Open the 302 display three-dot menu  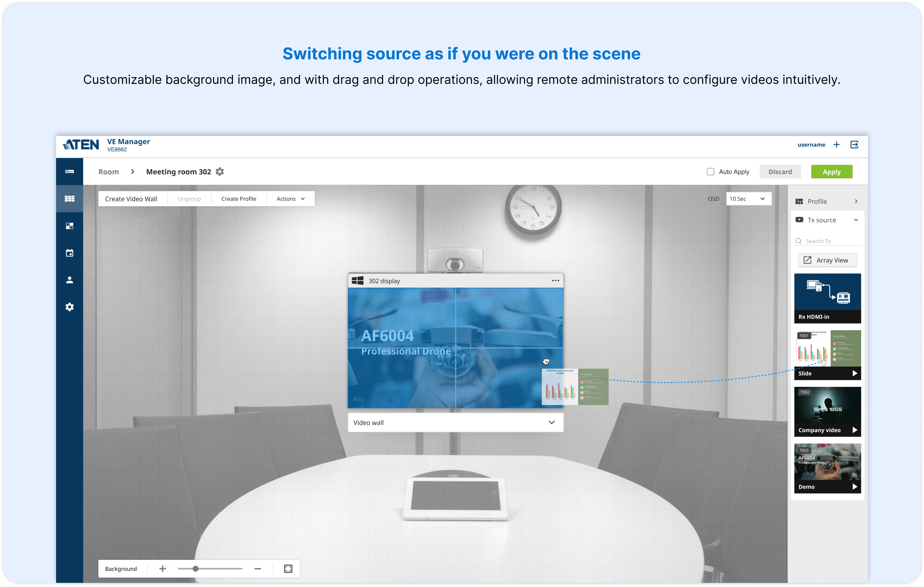coord(555,281)
